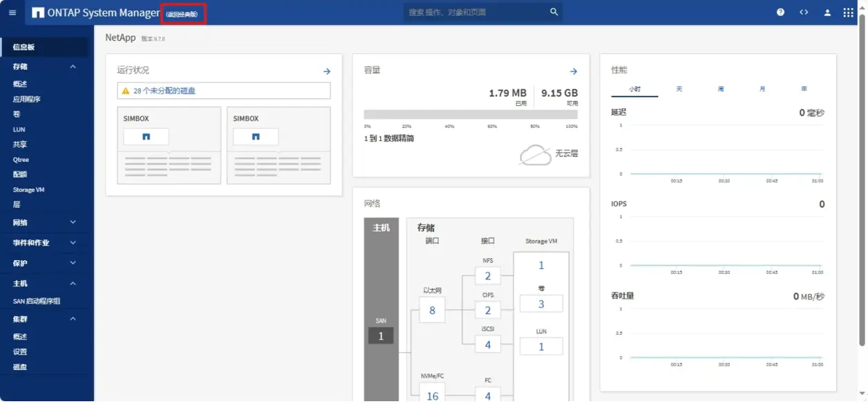868x404 pixels.
Task: Open the hamburger navigation menu
Action: (12, 12)
